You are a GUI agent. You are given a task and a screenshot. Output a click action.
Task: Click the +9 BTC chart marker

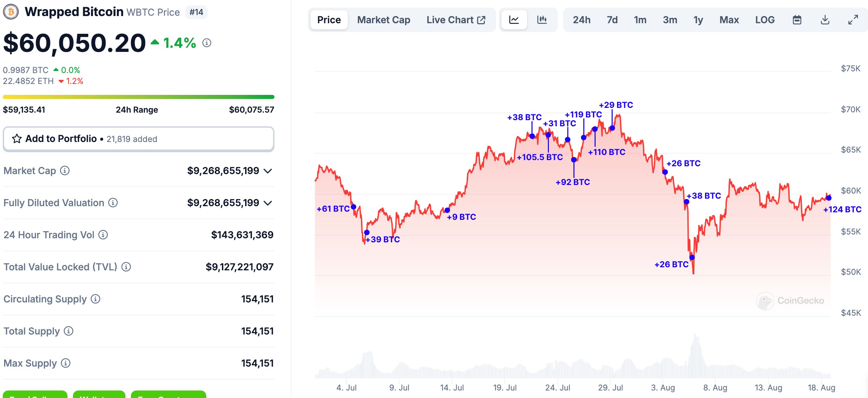(447, 210)
